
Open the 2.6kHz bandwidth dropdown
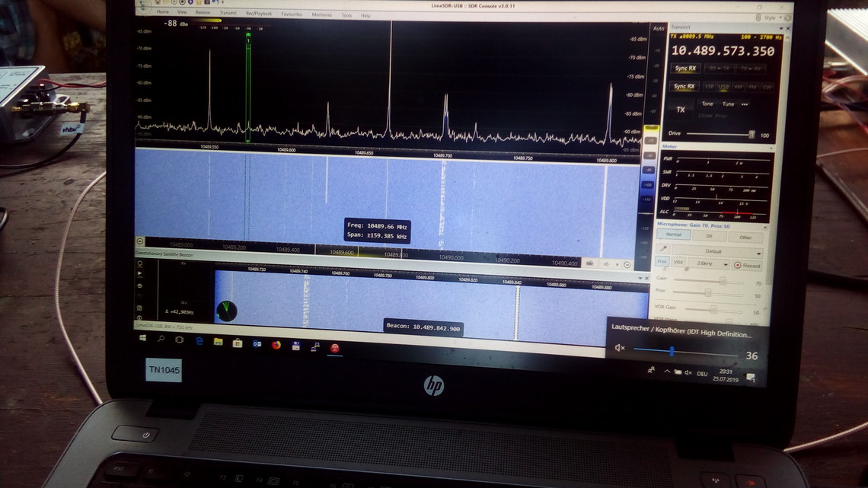(x=709, y=264)
